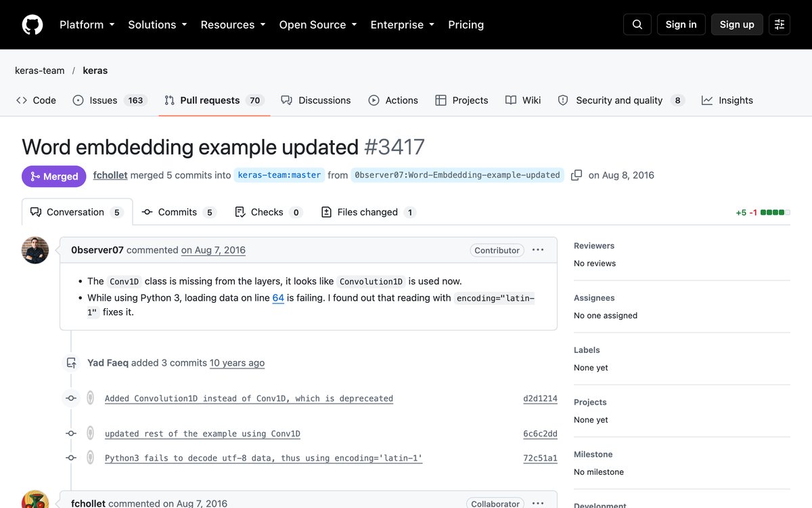Select the Files changed tab
This screenshot has height=508, width=812.
[x=368, y=212]
